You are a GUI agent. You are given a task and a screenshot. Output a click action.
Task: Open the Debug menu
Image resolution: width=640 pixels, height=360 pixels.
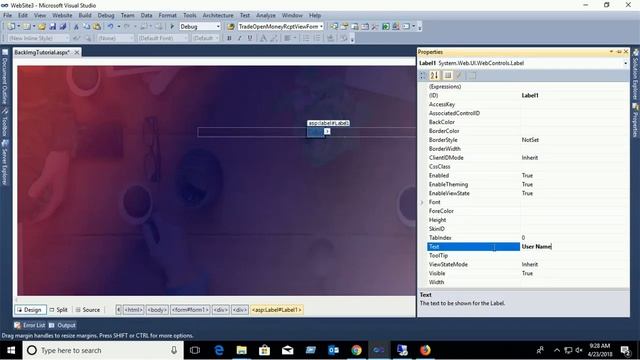pyautogui.click(x=106, y=15)
